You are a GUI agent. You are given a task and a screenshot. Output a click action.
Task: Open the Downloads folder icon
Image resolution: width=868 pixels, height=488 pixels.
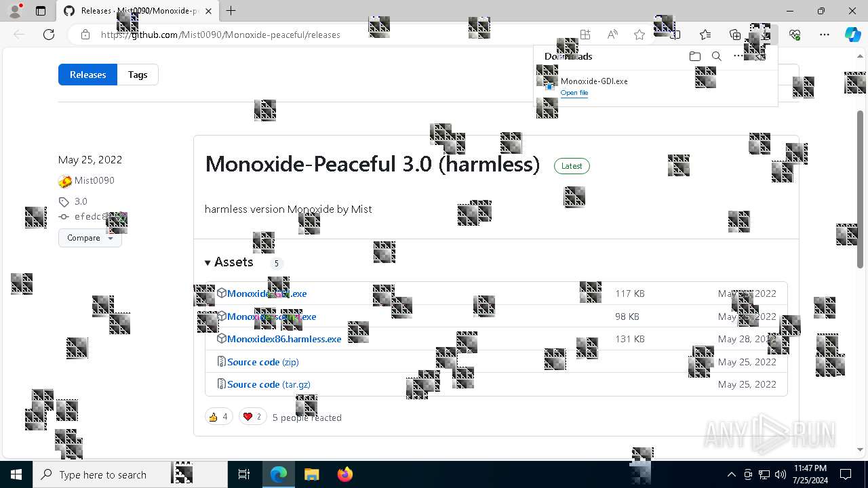point(694,56)
